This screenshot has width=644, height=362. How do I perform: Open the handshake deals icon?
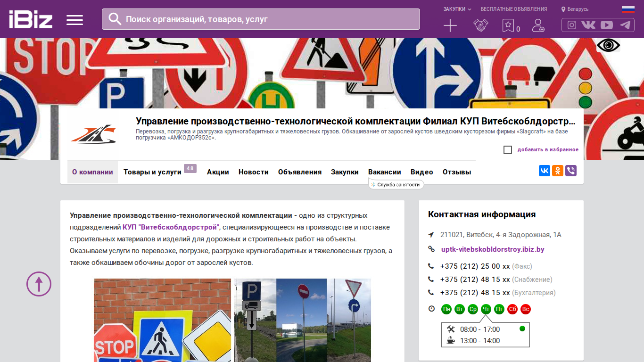point(480,25)
